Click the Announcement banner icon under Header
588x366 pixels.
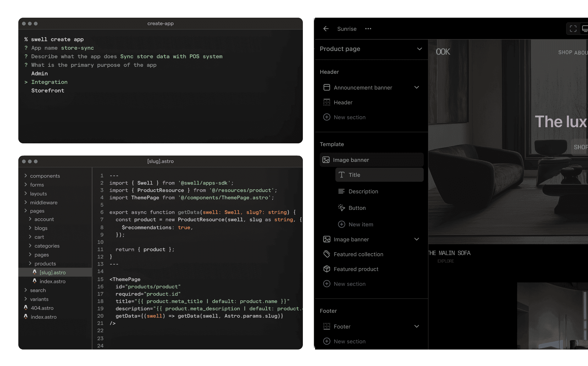327,88
